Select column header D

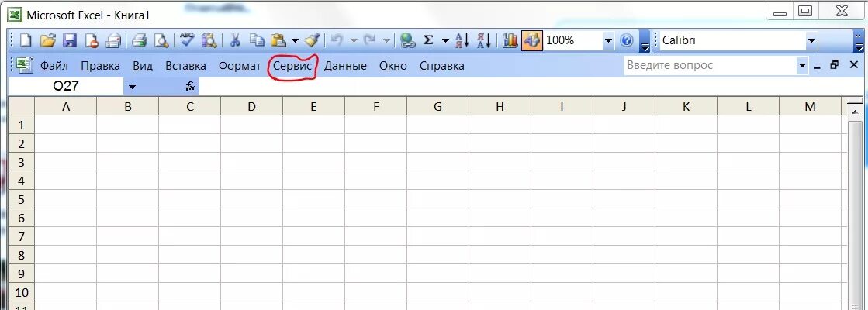click(x=252, y=107)
